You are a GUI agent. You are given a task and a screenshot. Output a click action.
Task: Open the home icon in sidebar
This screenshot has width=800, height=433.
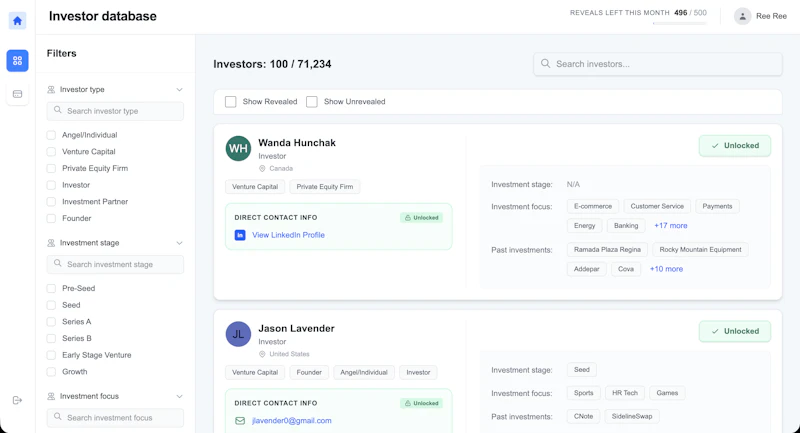pos(17,20)
